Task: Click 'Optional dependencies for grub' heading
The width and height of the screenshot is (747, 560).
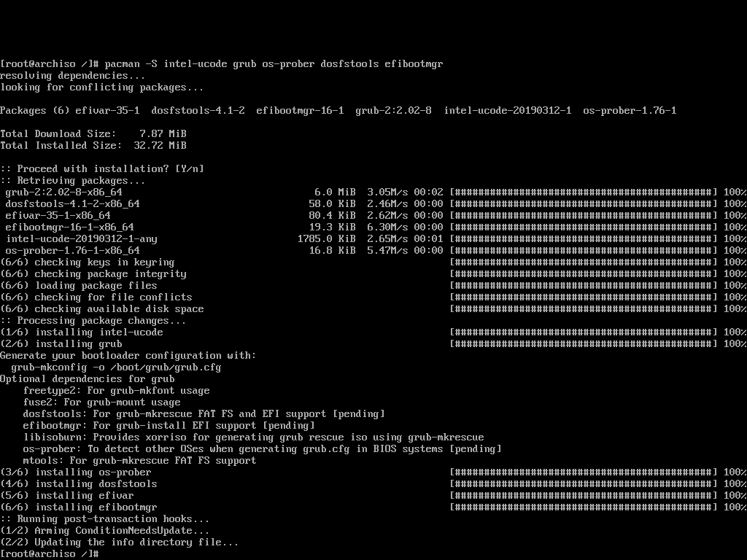Action: (88, 379)
